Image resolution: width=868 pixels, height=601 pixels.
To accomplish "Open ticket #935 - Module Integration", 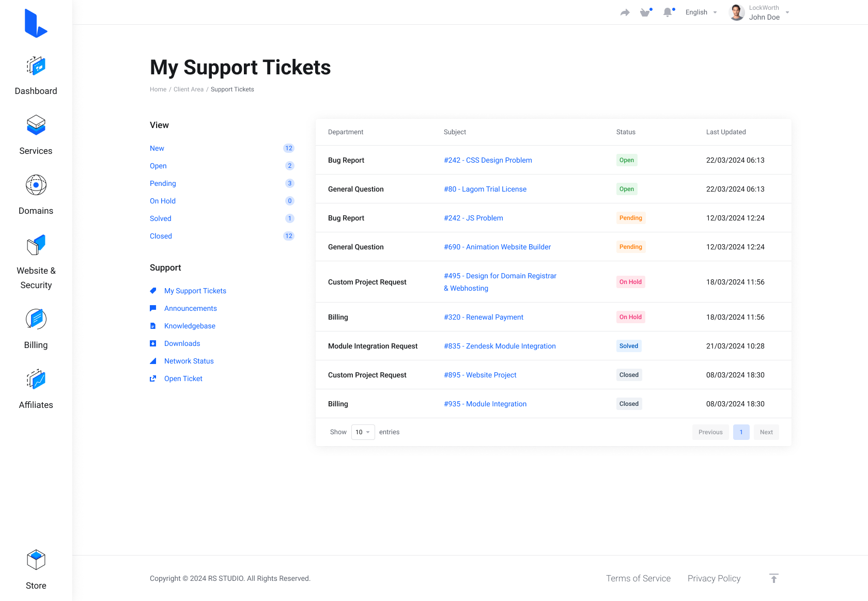I will click(485, 404).
